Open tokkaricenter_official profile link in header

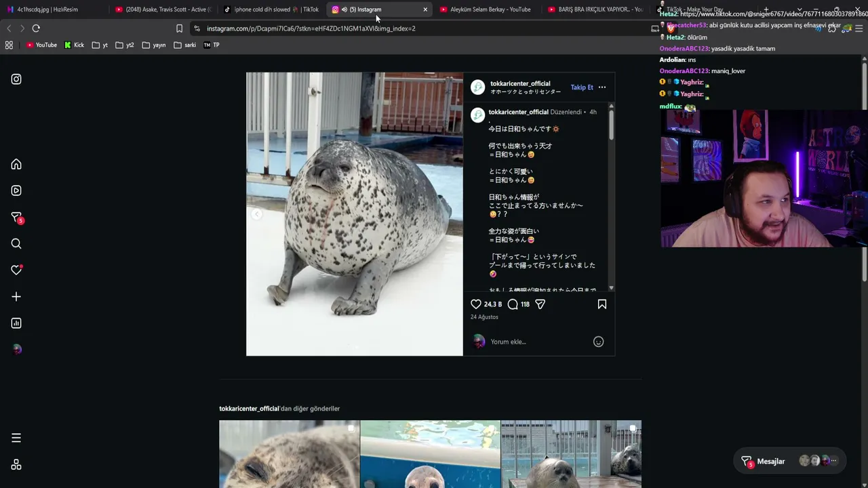(520, 83)
